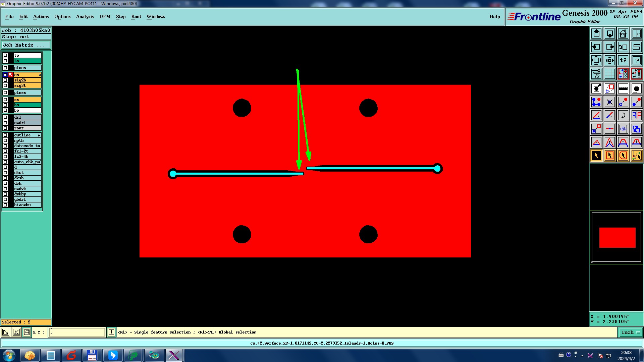This screenshot has width=644, height=362.
Task: Open the Inch units dropdown
Action: pyautogui.click(x=630, y=332)
